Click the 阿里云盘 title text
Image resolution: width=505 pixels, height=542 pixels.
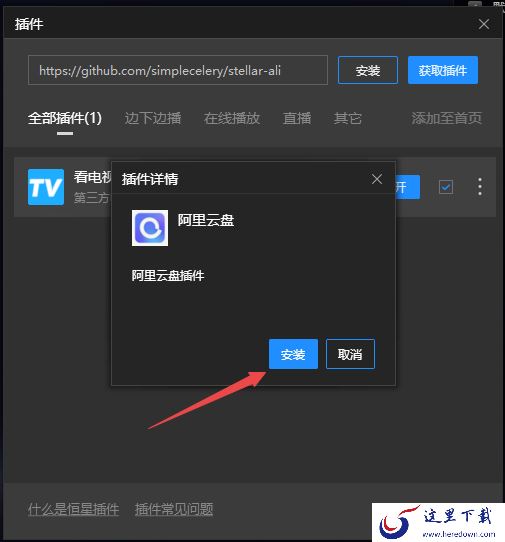coord(206,220)
